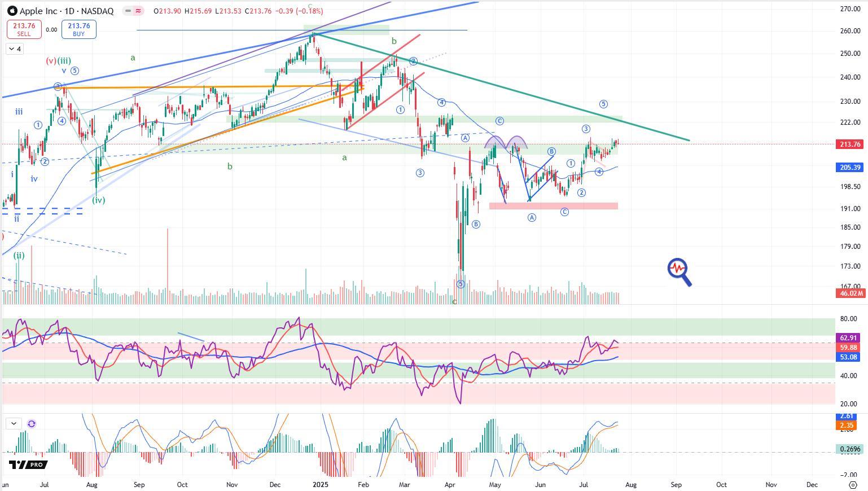
Task: Click the red 59.88 RSI average label
Action: pyautogui.click(x=849, y=348)
